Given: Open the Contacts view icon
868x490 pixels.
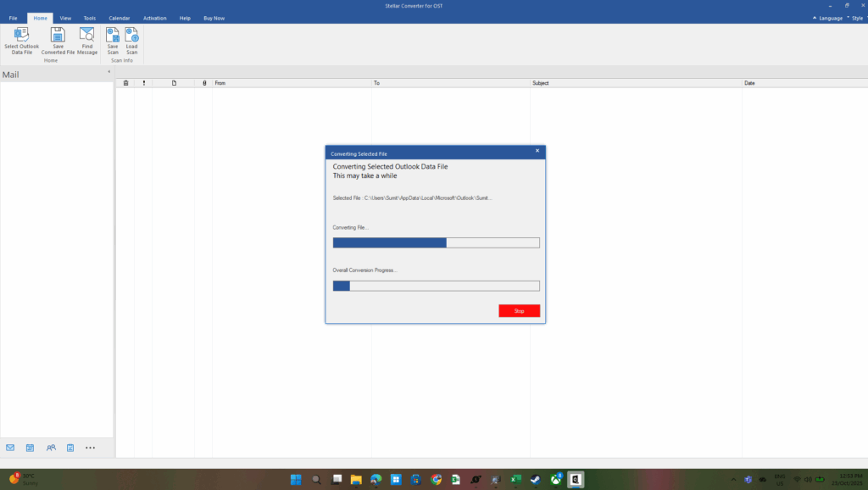Looking at the screenshot, I should [x=51, y=448].
